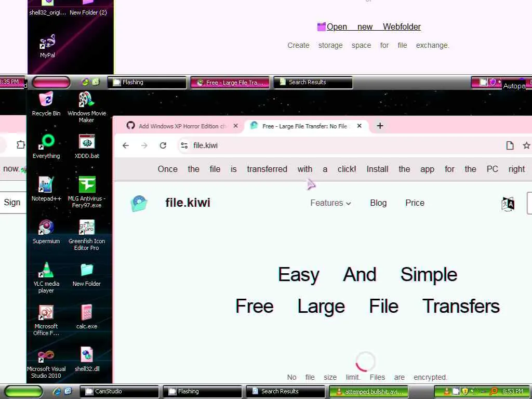Bookmark this page with the star icon

tap(527, 145)
